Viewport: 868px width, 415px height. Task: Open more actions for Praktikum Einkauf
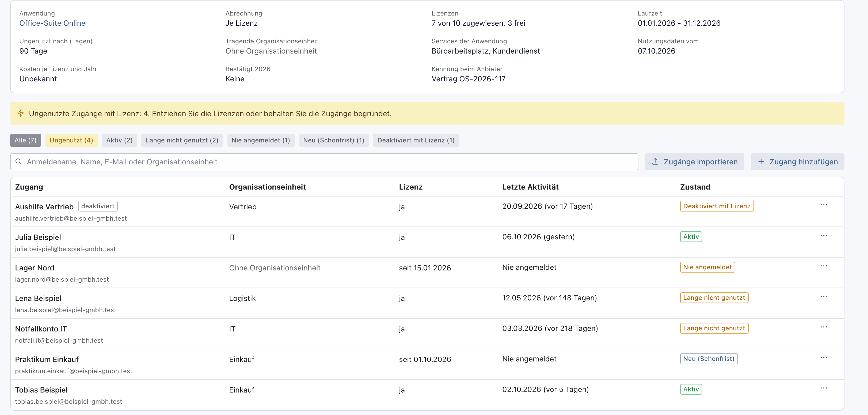coord(824,357)
